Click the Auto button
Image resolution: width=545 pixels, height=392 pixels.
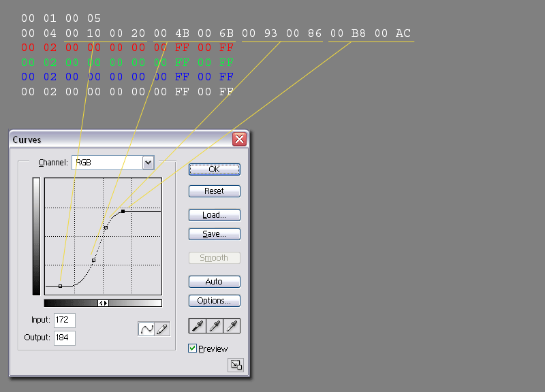coord(214,282)
